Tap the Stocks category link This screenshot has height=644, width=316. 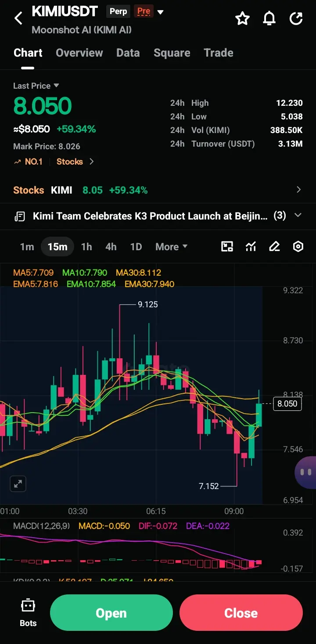coord(70,162)
